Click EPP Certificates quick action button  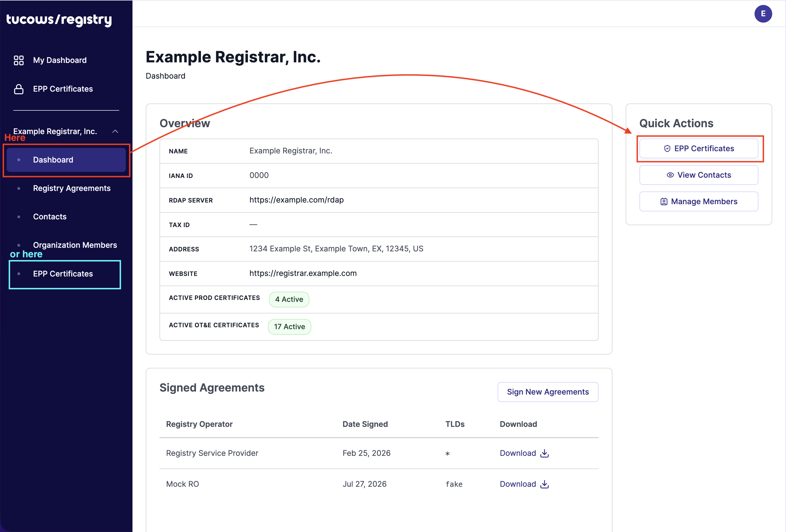click(699, 148)
